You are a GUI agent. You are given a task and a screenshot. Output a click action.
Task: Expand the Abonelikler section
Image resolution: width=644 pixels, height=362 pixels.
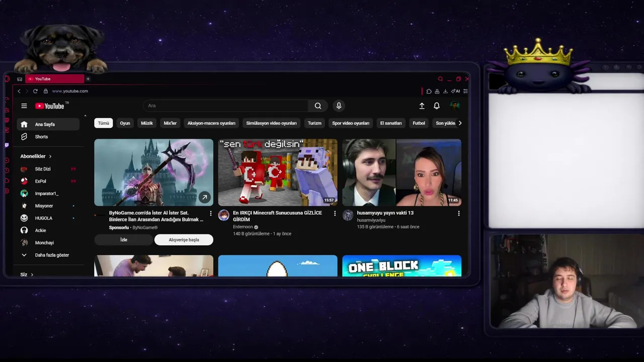point(36,156)
